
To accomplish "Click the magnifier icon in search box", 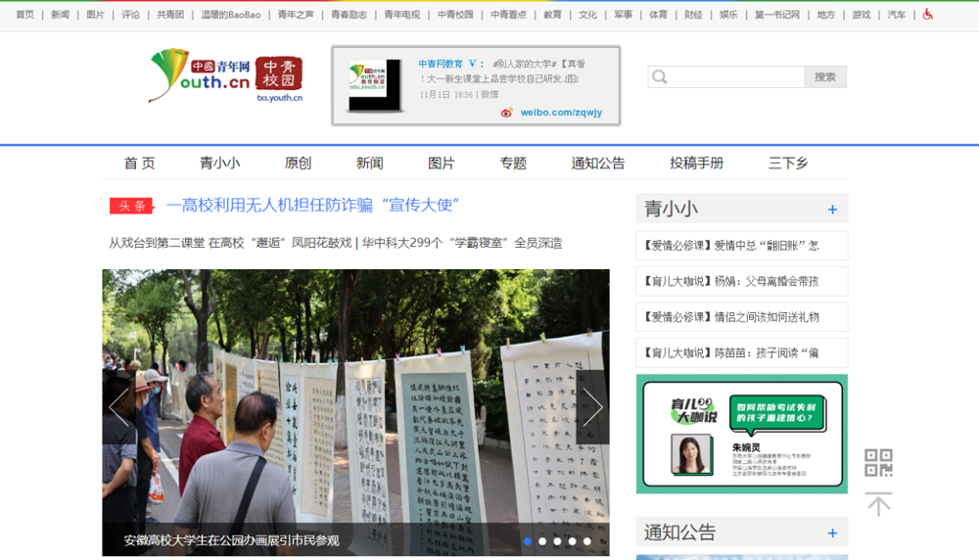I will [661, 77].
